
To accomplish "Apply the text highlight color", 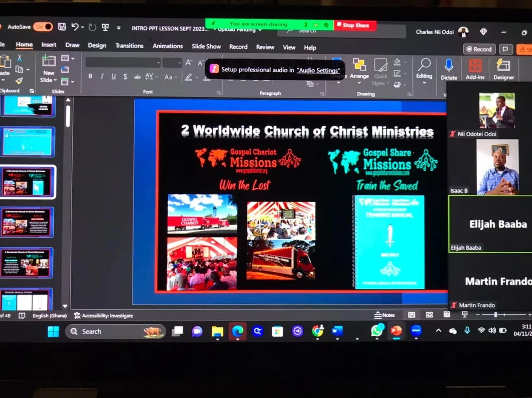I will [189, 77].
